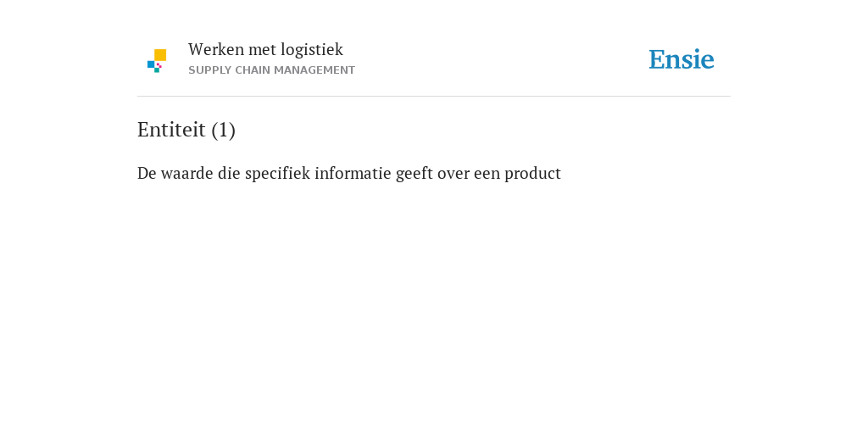
Task: Click the yellow square in the logo
Action: (160, 55)
